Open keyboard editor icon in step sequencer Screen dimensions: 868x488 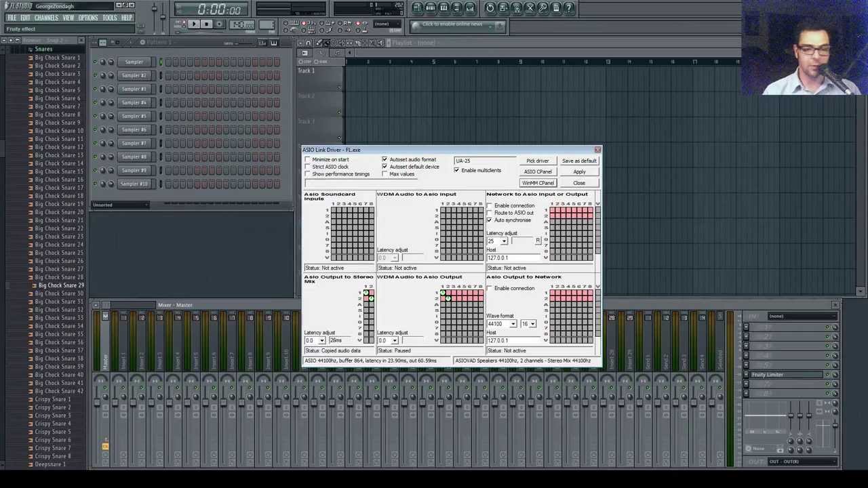274,43
